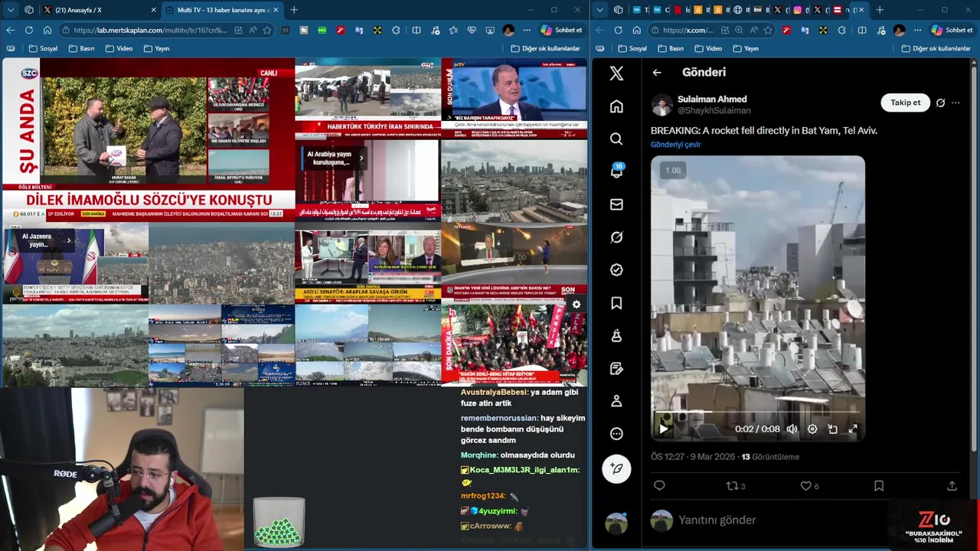Favorite this page in left browser

(267, 30)
